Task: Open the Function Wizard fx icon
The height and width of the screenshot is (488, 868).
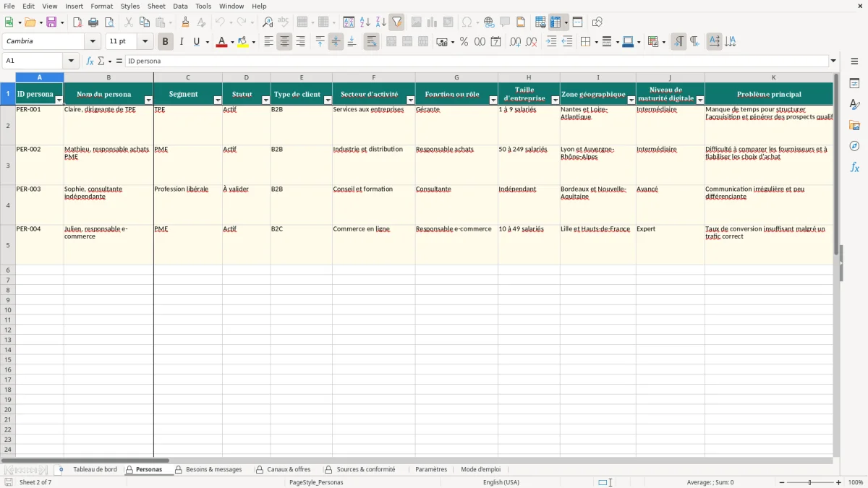Action: click(90, 61)
